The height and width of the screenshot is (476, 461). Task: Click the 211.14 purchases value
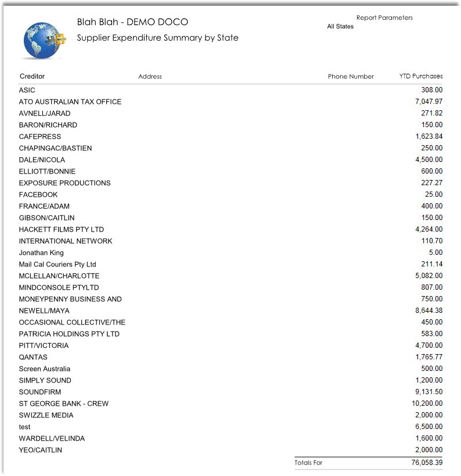(432, 264)
